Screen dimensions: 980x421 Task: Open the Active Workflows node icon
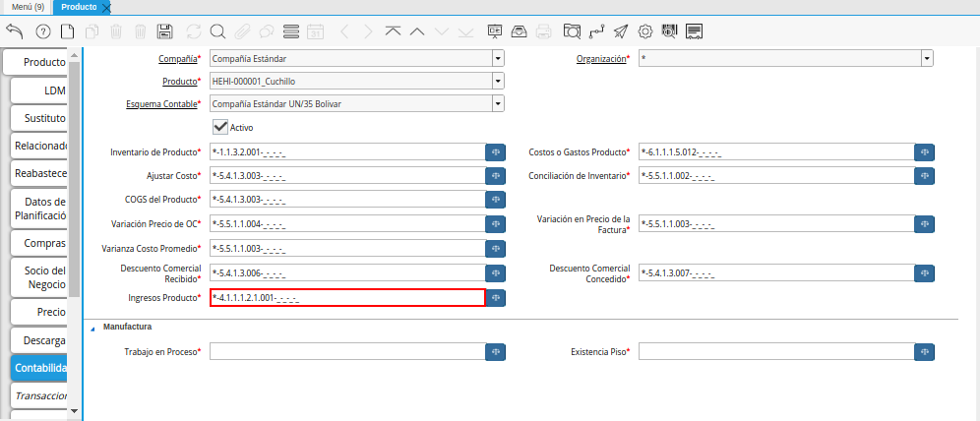[x=597, y=31]
